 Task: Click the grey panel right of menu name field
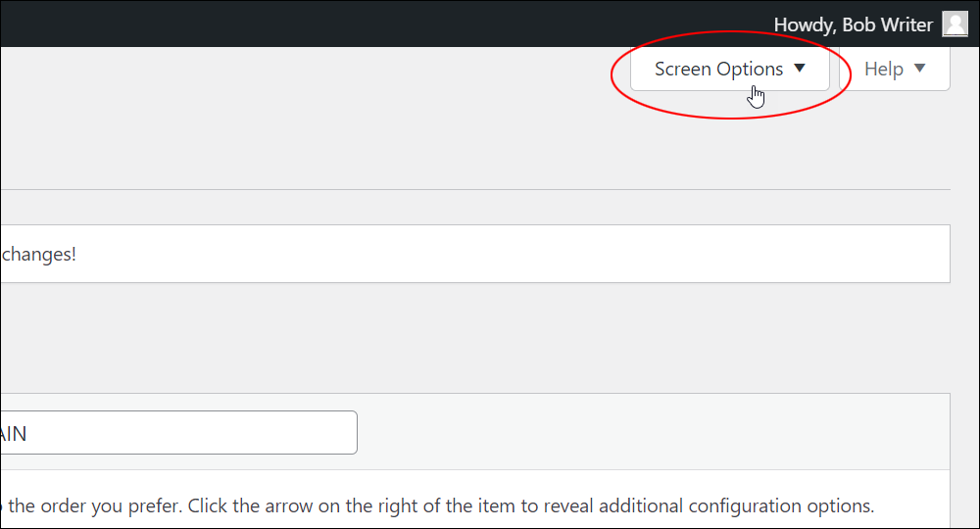[x=653, y=432]
